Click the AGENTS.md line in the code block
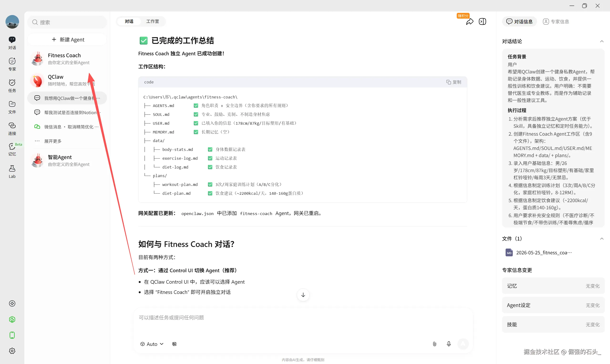Viewport: 610px width, 364px height. point(216,105)
